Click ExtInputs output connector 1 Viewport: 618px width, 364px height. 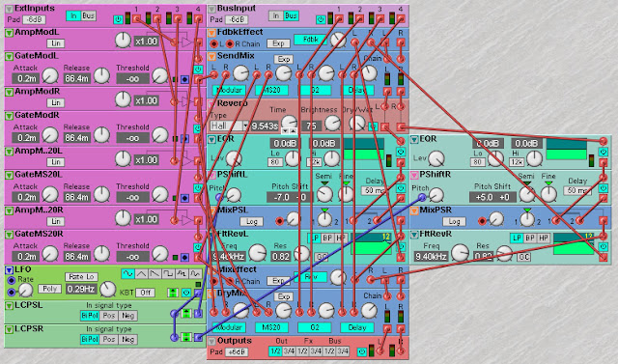(137, 18)
